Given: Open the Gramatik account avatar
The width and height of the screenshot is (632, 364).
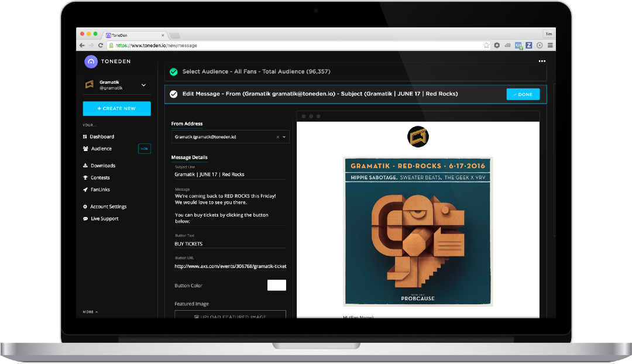Looking at the screenshot, I should click(x=90, y=85).
